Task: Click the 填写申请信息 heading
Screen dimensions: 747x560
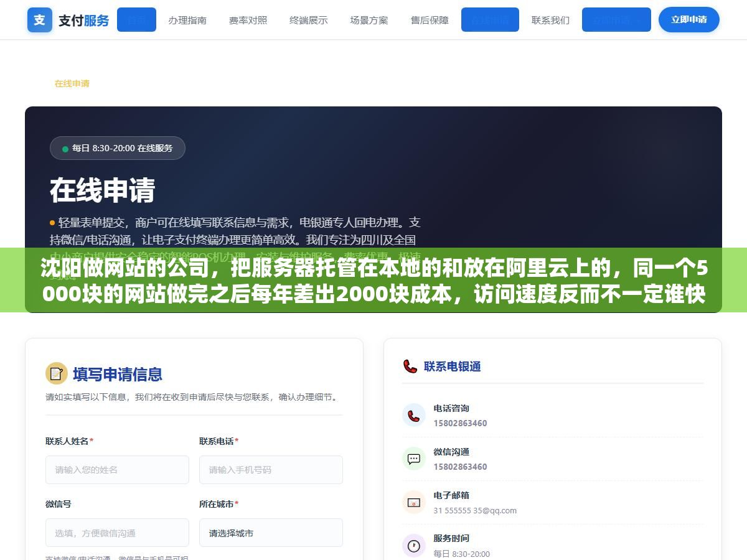Action: [x=118, y=374]
